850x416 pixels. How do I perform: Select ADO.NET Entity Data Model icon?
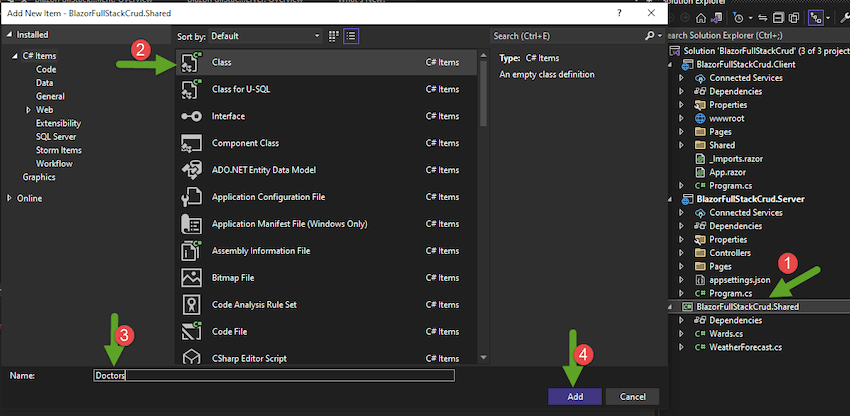(x=191, y=170)
